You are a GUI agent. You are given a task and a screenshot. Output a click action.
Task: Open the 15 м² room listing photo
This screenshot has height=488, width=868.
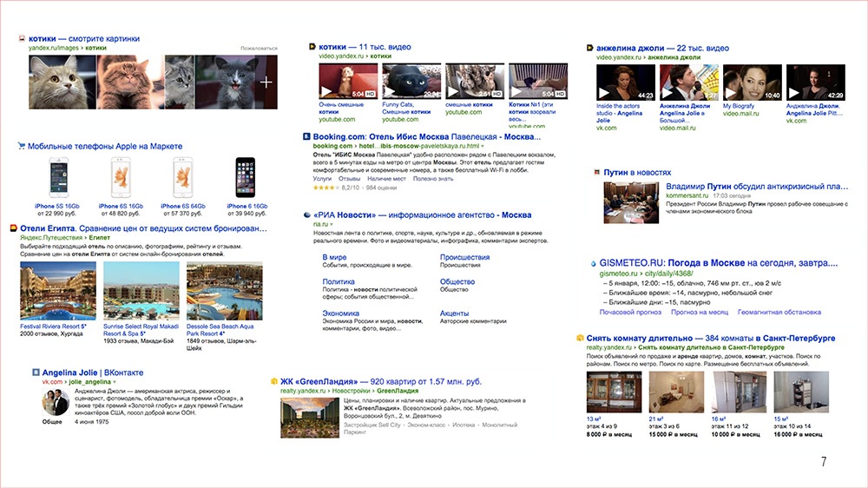coord(801,392)
